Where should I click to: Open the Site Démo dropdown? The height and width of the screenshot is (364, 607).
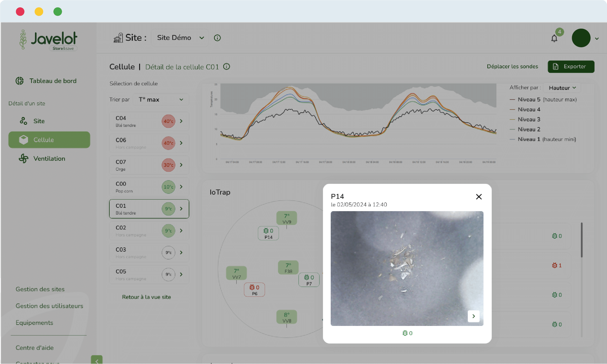(x=180, y=38)
